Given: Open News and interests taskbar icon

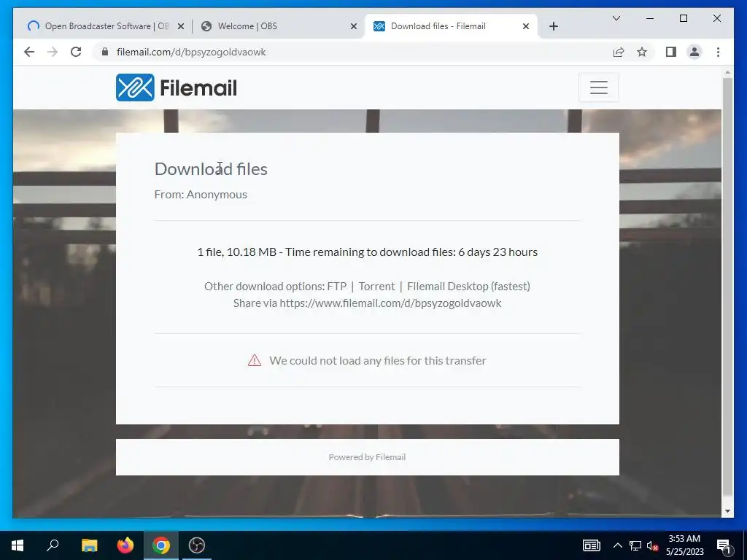Looking at the screenshot, I should (591, 545).
